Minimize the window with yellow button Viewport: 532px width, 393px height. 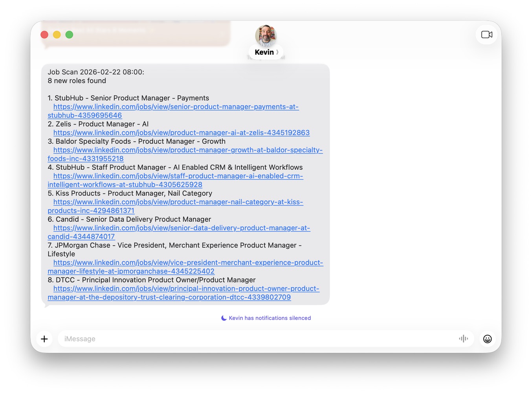(57, 35)
